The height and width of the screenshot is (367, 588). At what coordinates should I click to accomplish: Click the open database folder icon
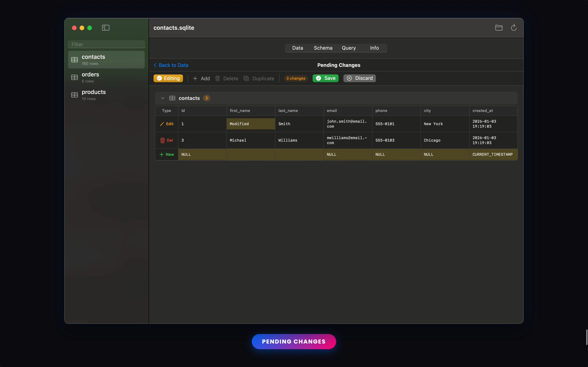click(x=499, y=28)
